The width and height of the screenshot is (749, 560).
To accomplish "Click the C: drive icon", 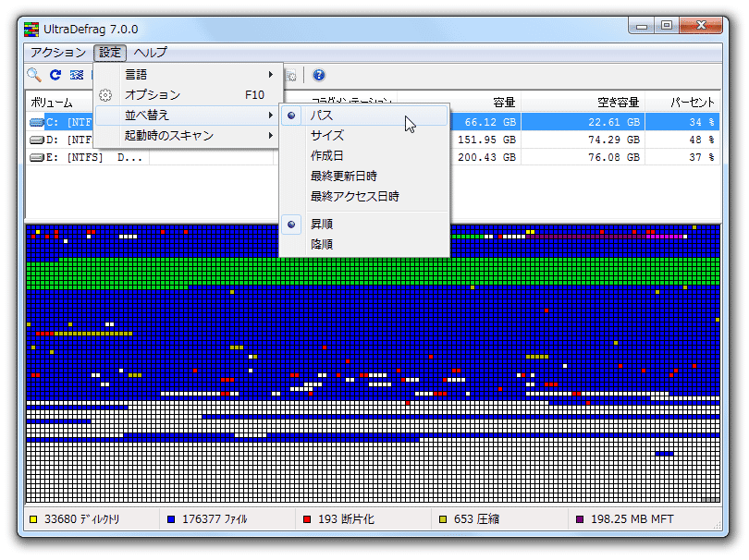I will point(37,122).
